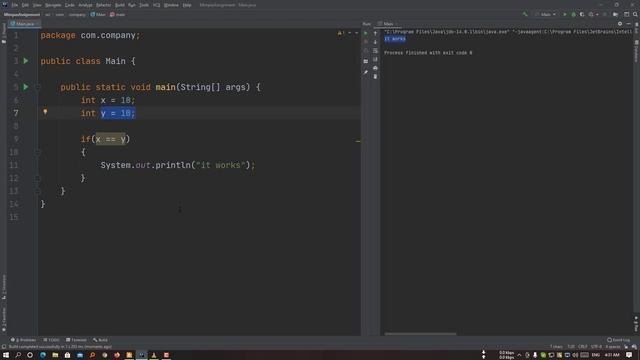Image resolution: width=640 pixels, height=360 pixels.
Task: Open Run panel settings gear
Action: click(x=620, y=24)
